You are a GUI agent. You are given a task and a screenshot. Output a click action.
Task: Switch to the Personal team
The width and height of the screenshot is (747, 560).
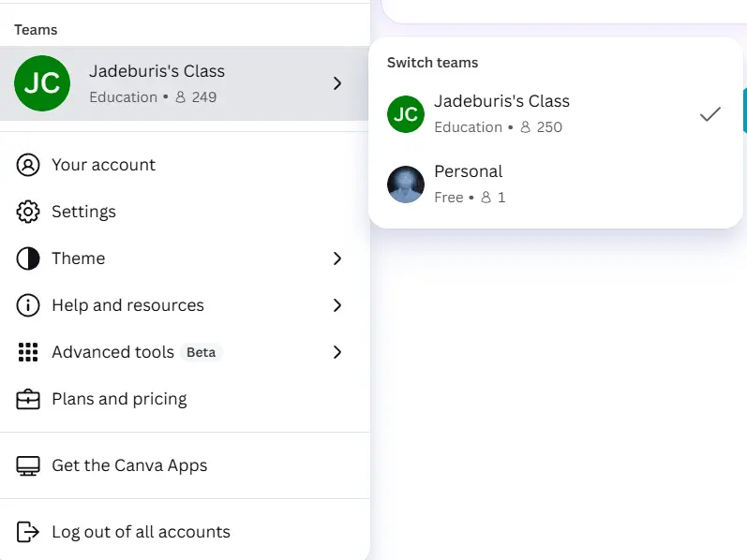[556, 184]
